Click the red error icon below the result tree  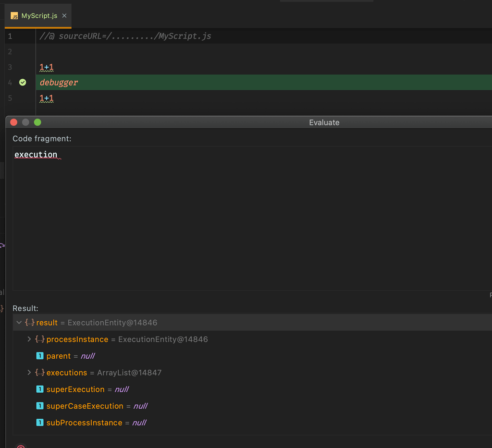20,446
